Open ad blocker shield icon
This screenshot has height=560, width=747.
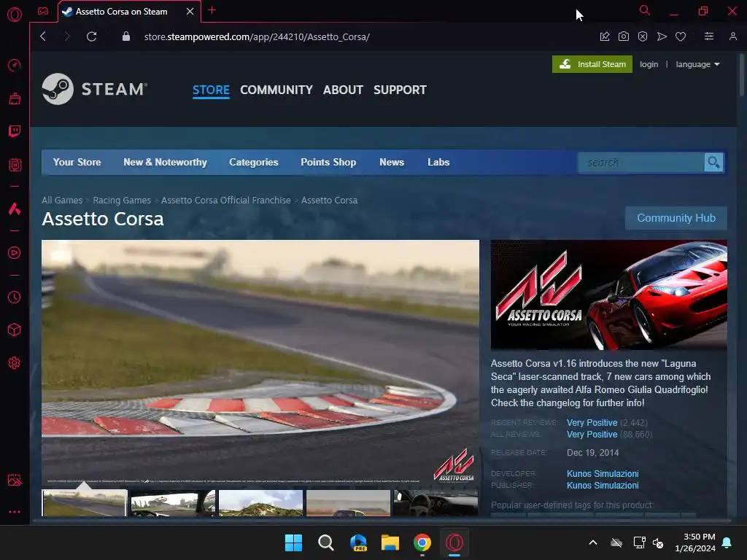643,36
